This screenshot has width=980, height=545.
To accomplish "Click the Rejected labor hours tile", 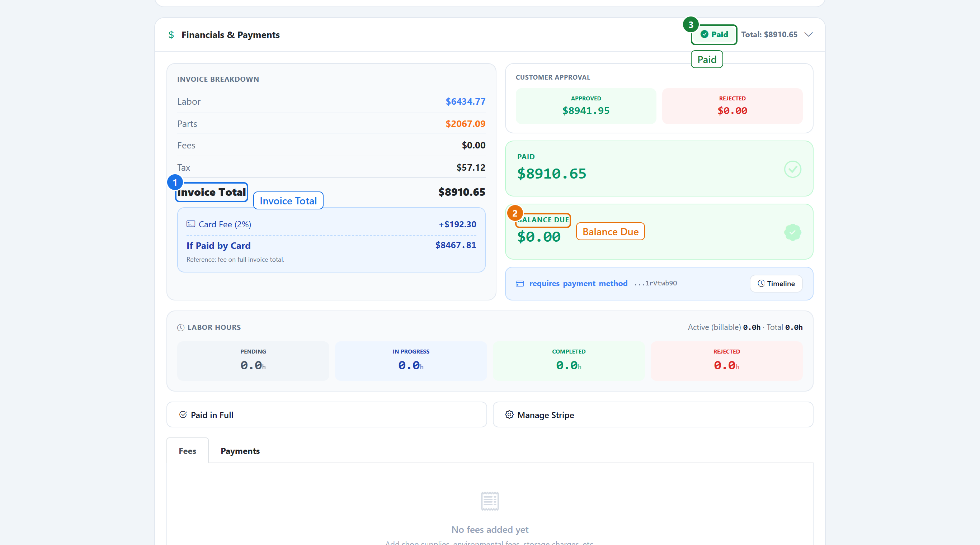I will tap(726, 361).
